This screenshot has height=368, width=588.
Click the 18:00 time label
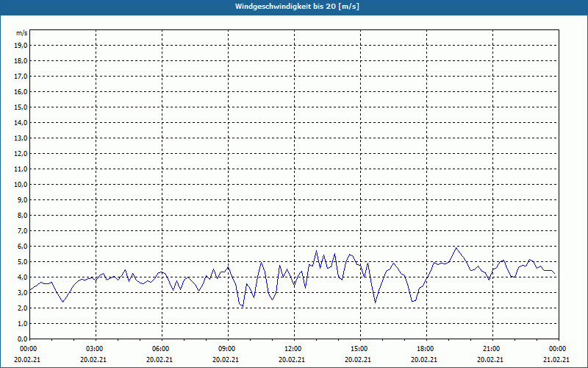click(x=426, y=348)
